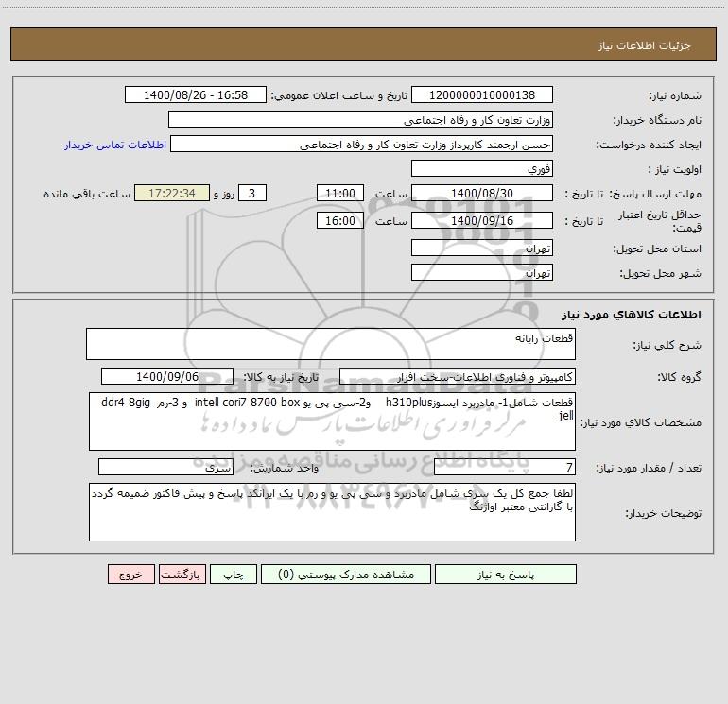
Task: Click label تعداد / مقدار مورد نیاز
Action: [x=649, y=469]
